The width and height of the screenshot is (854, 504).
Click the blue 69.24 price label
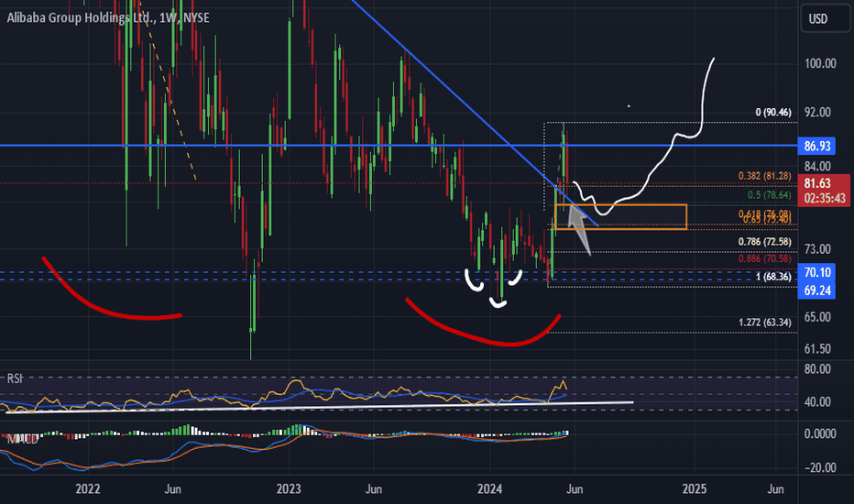tap(817, 290)
